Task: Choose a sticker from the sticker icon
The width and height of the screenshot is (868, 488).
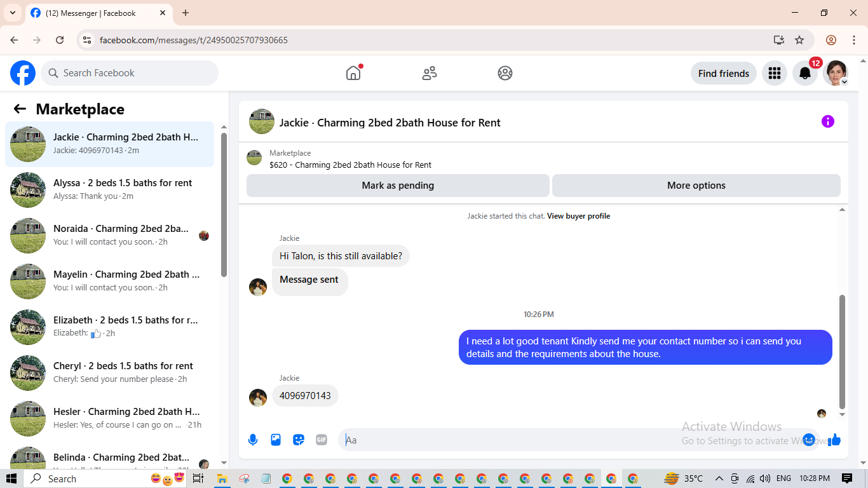Action: (299, 440)
